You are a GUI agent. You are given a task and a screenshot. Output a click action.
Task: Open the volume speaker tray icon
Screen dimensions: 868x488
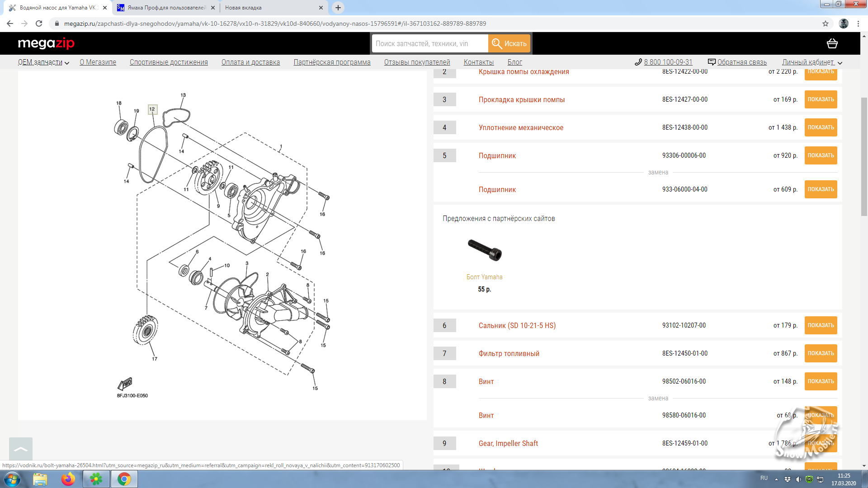pos(798,479)
